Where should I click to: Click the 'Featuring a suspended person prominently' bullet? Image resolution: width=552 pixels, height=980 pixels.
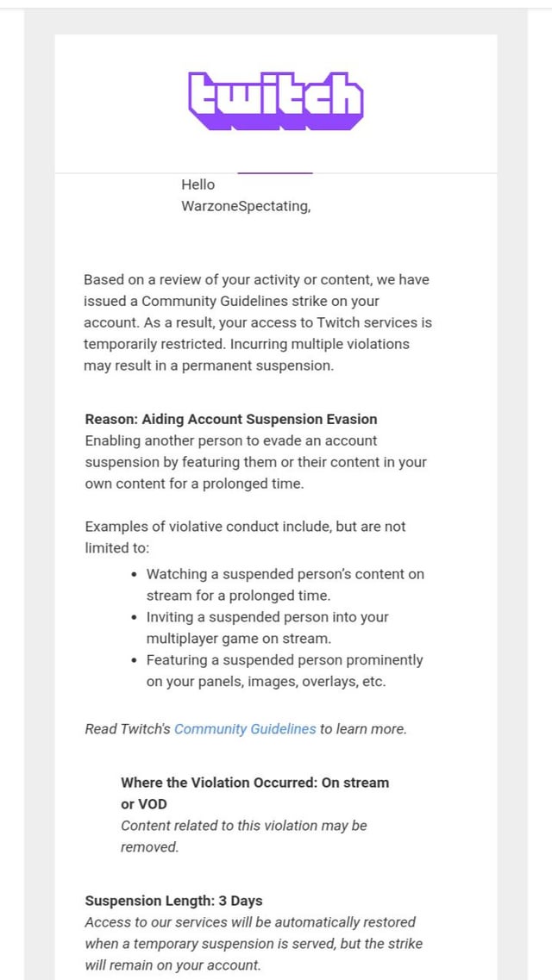point(285,671)
